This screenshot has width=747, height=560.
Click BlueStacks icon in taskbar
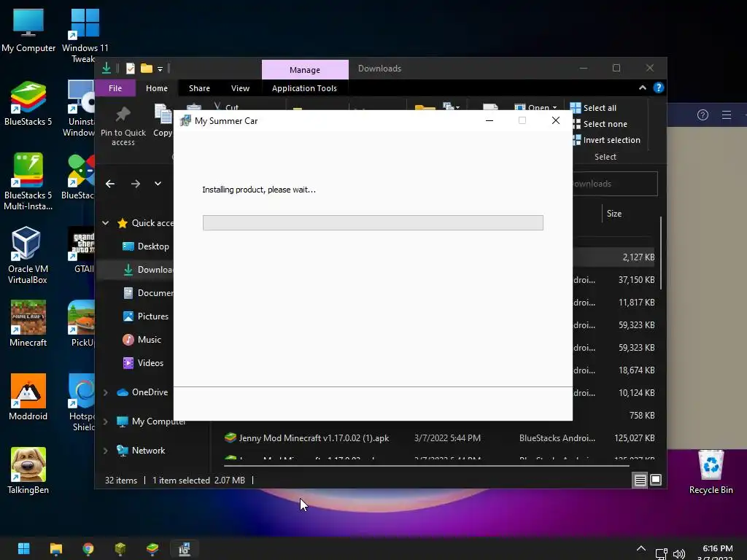coord(152,548)
